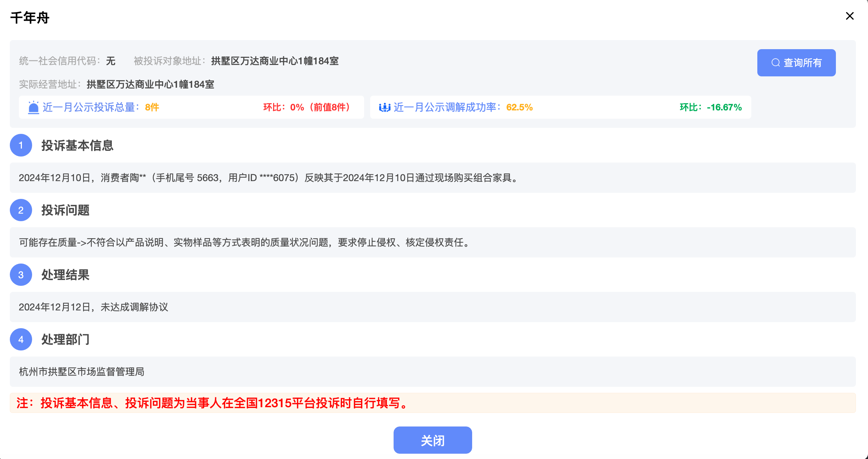The image size is (868, 459).
Task: Click step circle 2 next to 投诉问题
Action: 21,210
